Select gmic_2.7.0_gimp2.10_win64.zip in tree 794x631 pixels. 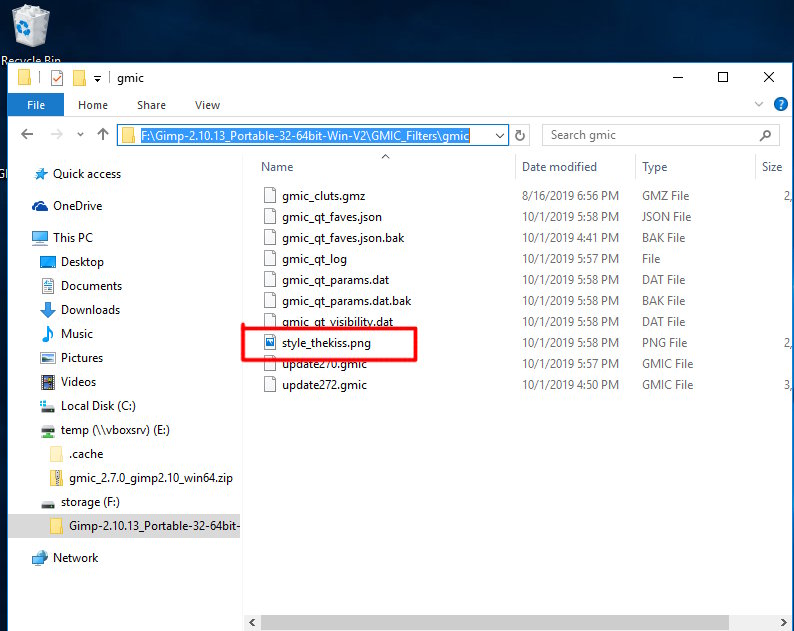tap(150, 478)
